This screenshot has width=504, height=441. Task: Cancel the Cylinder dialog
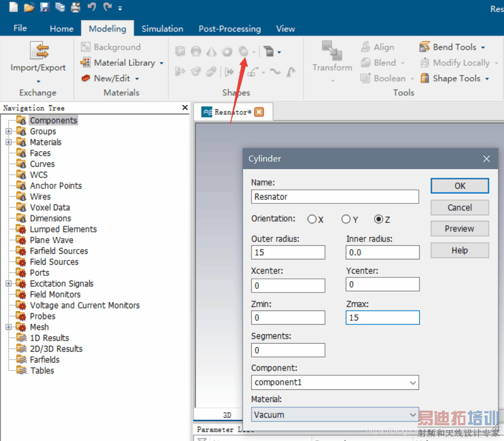pyautogui.click(x=459, y=207)
